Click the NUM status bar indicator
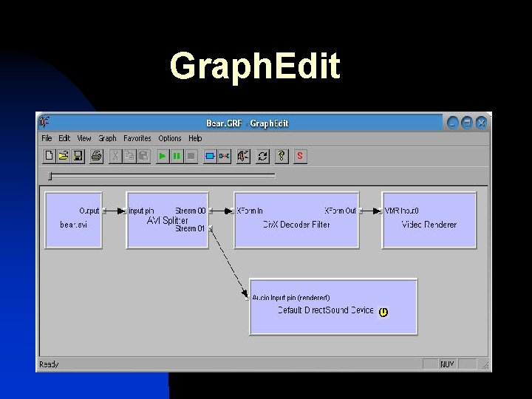532x399 pixels. tap(447, 364)
